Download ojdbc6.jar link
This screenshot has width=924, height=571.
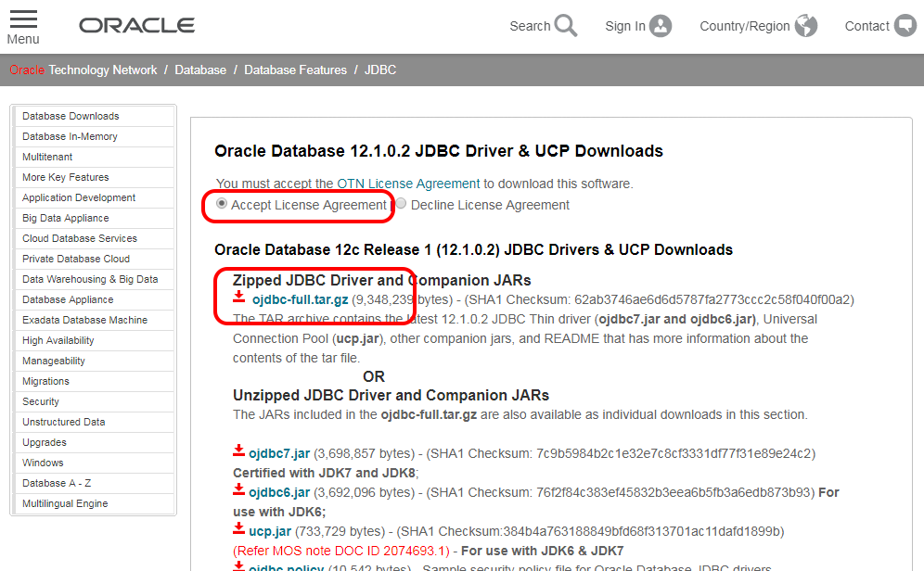(x=279, y=493)
